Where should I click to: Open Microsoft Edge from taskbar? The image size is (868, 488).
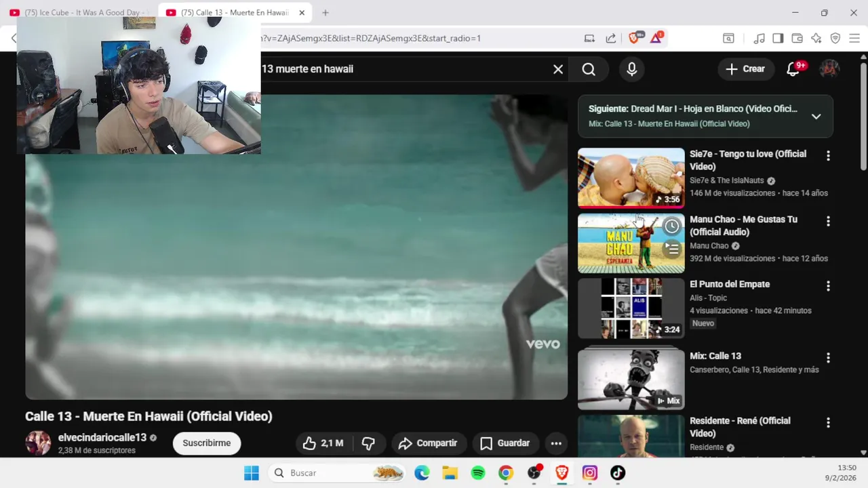422,473
